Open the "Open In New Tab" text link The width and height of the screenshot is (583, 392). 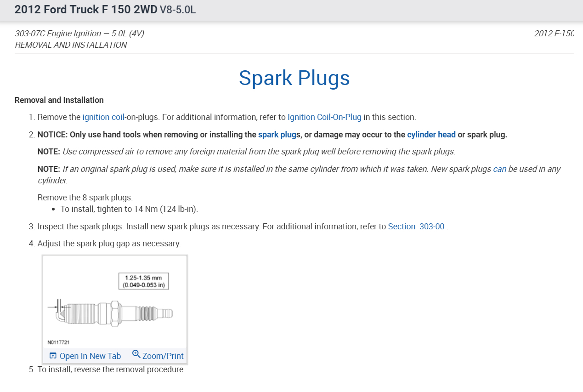click(x=90, y=356)
